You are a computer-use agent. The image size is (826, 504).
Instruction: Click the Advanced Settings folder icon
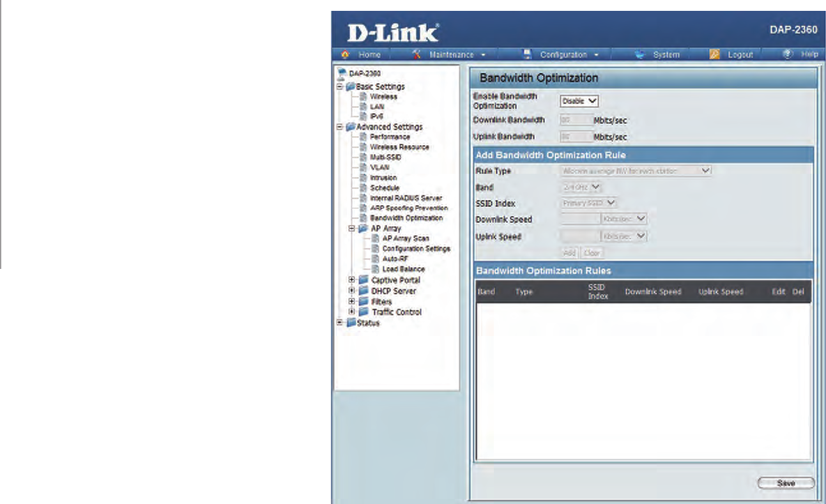coord(350,127)
